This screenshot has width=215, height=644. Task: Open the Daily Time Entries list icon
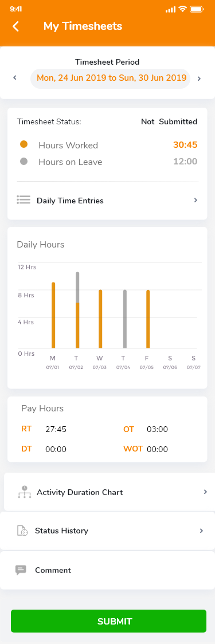click(x=24, y=200)
